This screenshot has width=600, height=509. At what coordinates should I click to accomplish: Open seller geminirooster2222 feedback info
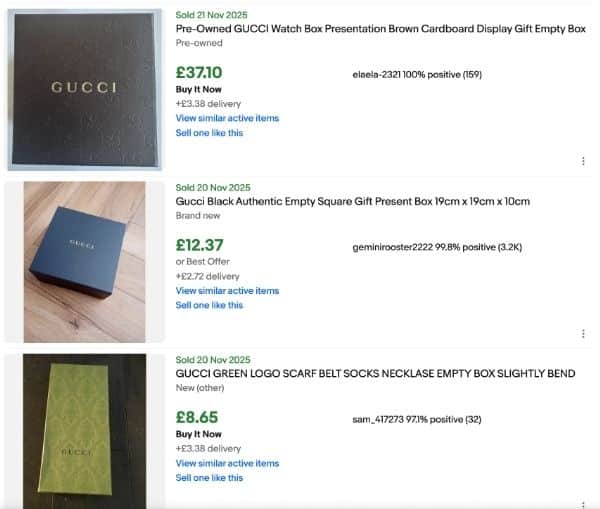[x=437, y=247]
